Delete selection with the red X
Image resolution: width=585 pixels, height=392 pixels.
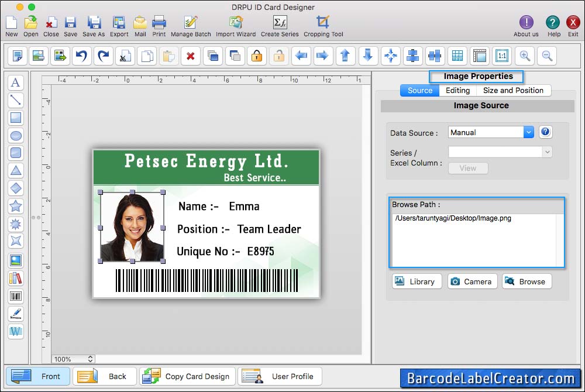(191, 56)
